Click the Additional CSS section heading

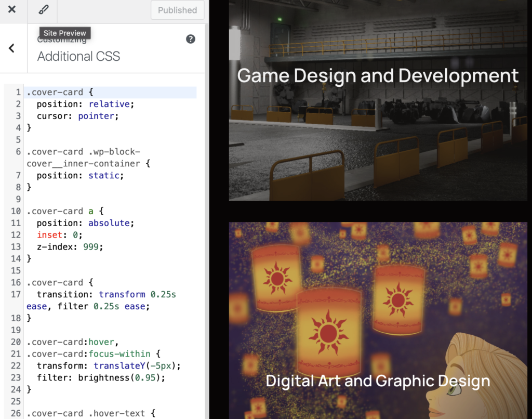point(79,56)
